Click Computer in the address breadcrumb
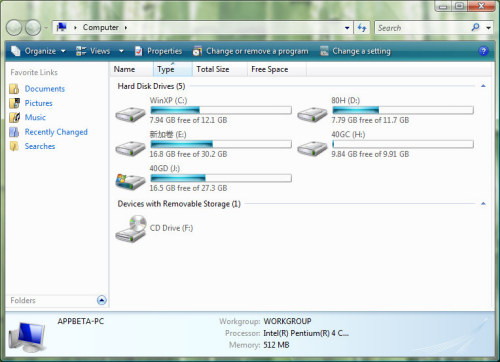Image resolution: width=500 pixels, height=362 pixels. [x=101, y=27]
